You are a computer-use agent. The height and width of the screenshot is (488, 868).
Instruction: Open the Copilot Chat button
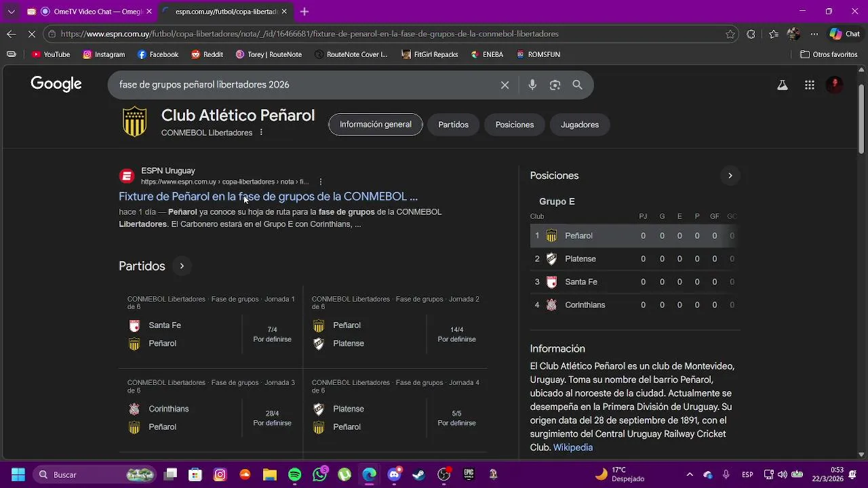tap(844, 34)
